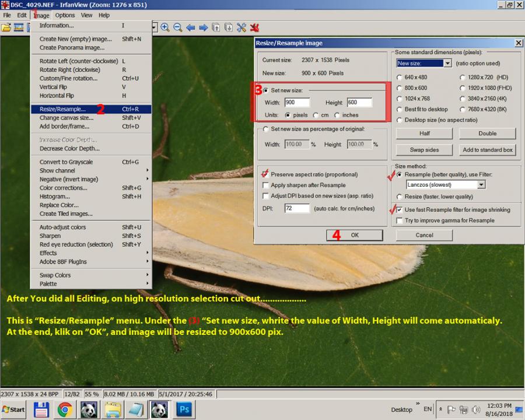Click the Half button
This screenshot has width=525, height=420.
click(x=424, y=134)
